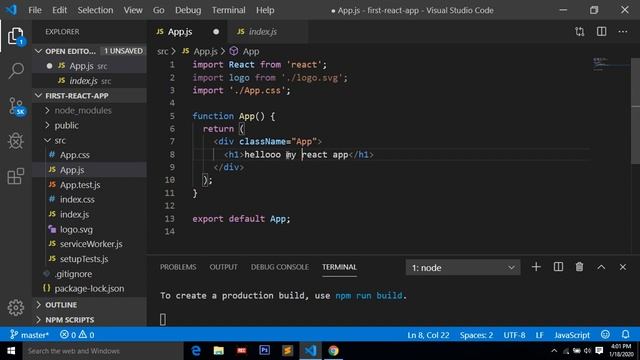640x360 pixels.
Task: Switch to the Output panel tab
Action: pos(223,267)
